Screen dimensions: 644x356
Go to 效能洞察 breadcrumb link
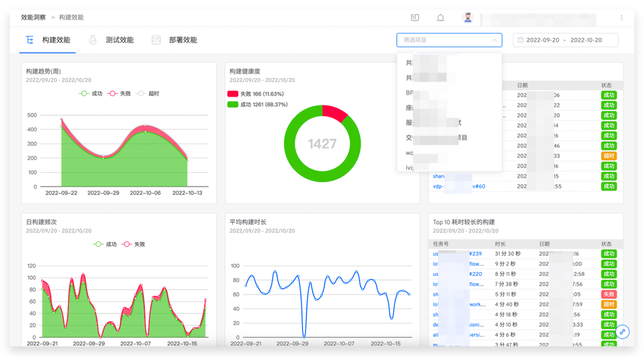pos(33,17)
